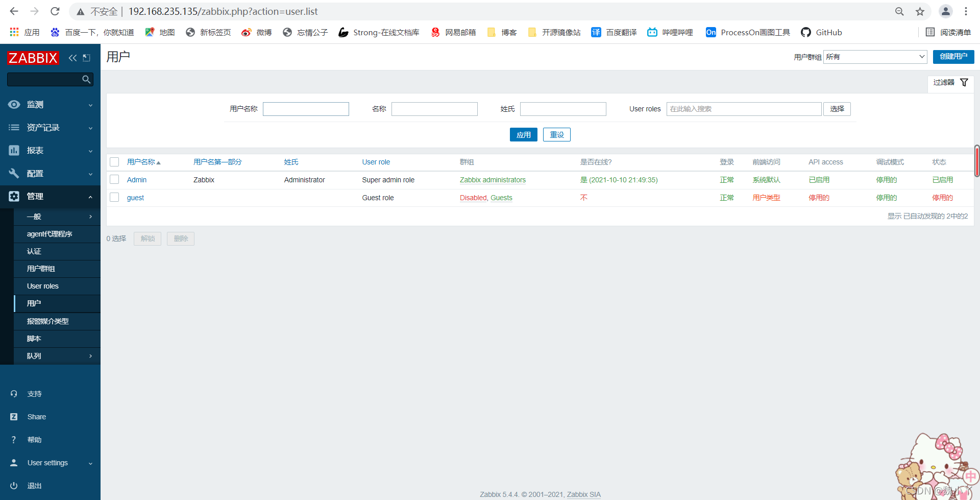Click the 帮助 question mark icon
The image size is (980, 500).
[x=14, y=440]
